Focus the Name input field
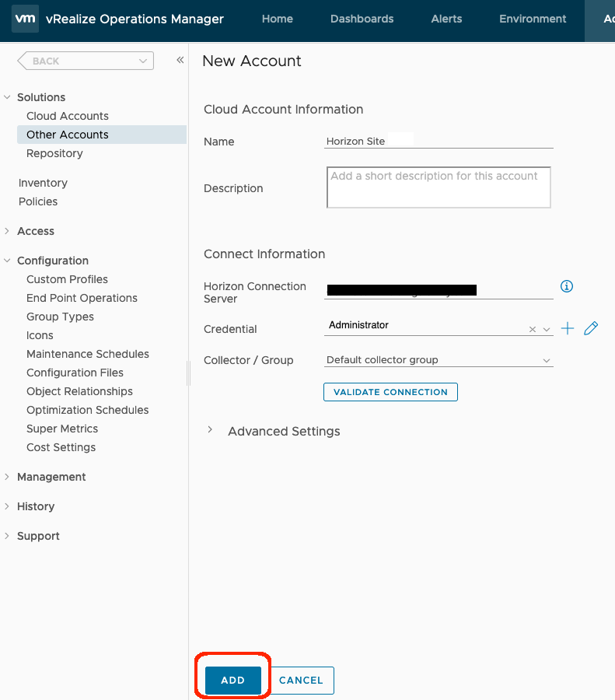Screen dimensions: 615x700 (439, 141)
